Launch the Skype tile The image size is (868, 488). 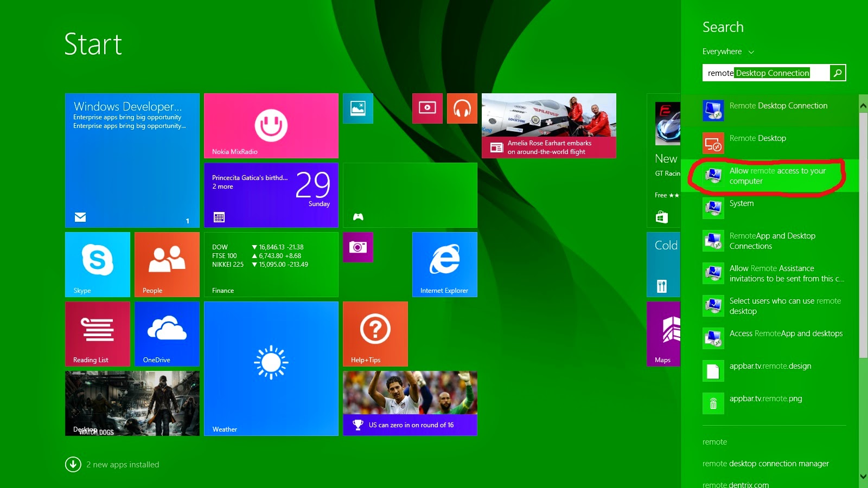pos(98,265)
